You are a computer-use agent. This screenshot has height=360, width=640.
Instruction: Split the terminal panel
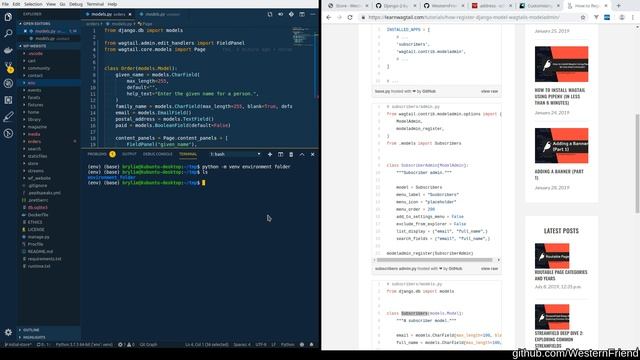[x=280, y=154]
